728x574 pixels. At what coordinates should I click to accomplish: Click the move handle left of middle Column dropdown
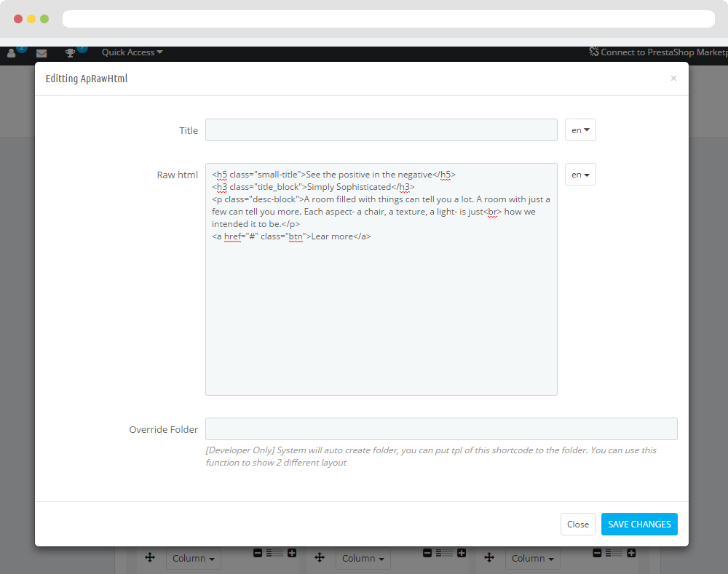click(320, 557)
